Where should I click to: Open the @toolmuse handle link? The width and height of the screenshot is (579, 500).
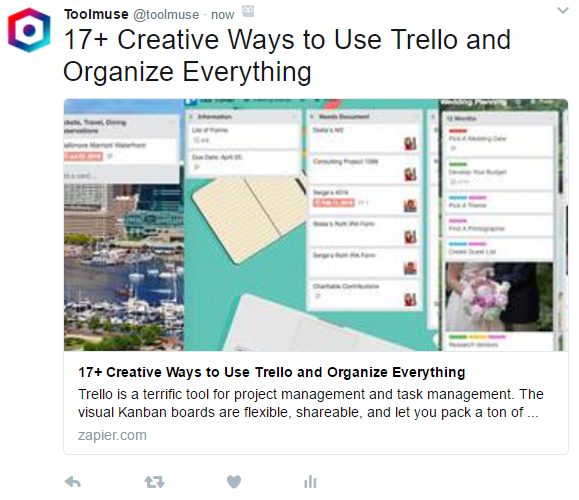(x=166, y=15)
